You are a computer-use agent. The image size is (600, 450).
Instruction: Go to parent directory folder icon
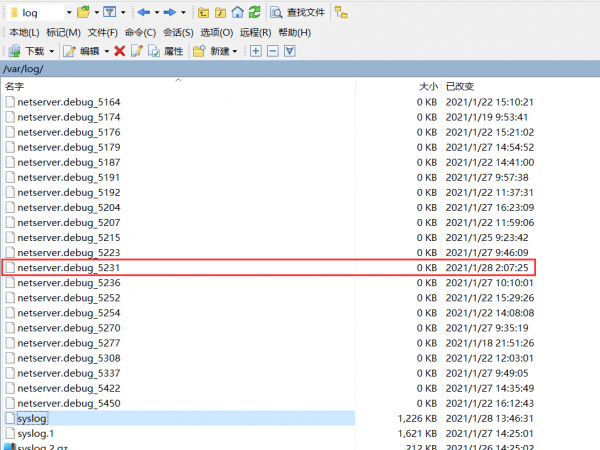(203, 13)
